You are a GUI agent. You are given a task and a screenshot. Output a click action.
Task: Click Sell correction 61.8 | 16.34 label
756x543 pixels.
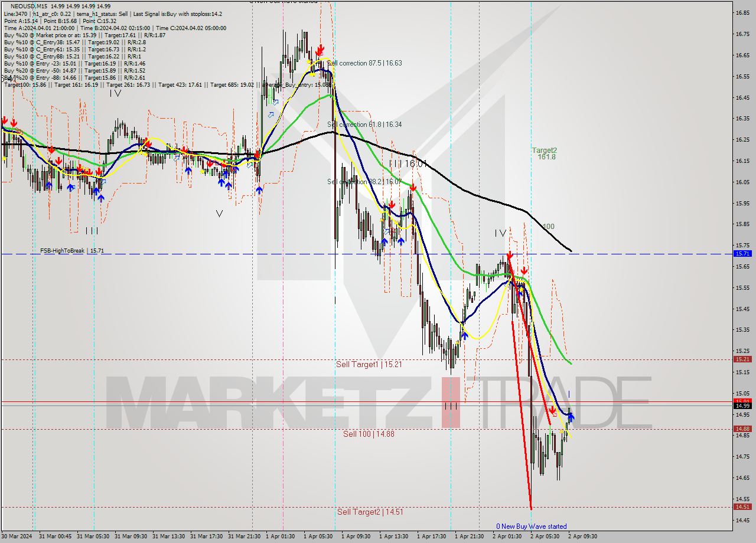pos(364,125)
